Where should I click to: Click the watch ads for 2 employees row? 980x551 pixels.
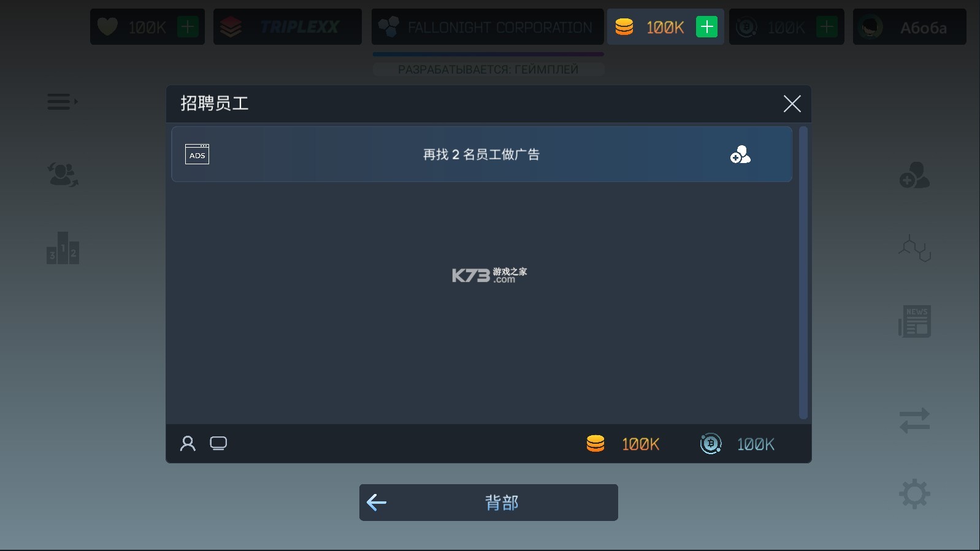[481, 154]
